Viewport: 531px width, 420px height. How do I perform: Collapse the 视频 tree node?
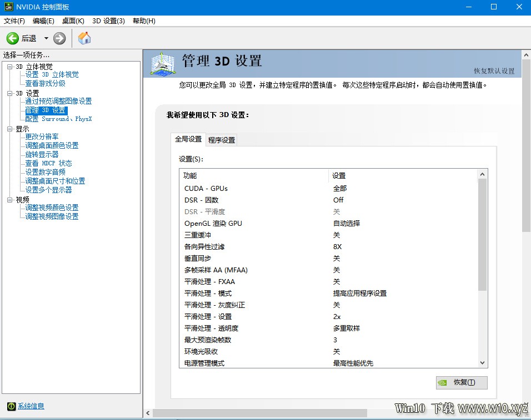point(10,200)
